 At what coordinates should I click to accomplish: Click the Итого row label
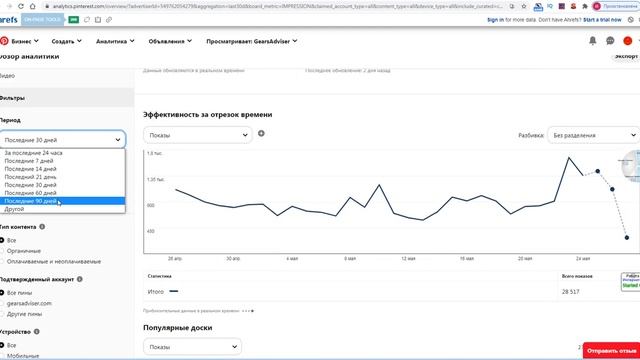point(156,291)
